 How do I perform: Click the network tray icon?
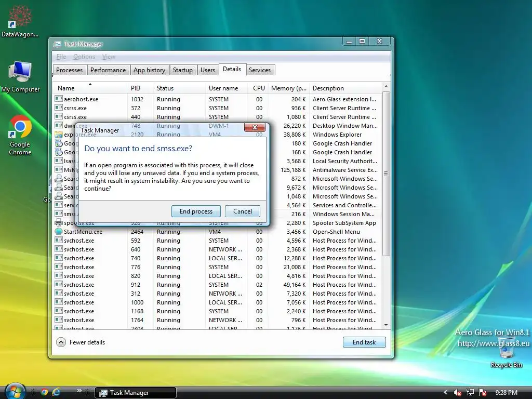tap(470, 393)
